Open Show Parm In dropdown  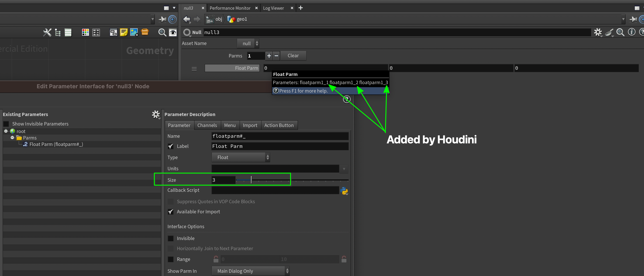[x=250, y=271]
